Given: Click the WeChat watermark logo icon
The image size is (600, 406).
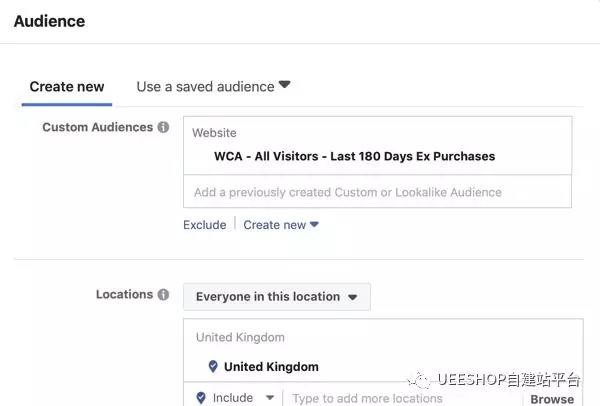Looking at the screenshot, I should click(x=419, y=380).
